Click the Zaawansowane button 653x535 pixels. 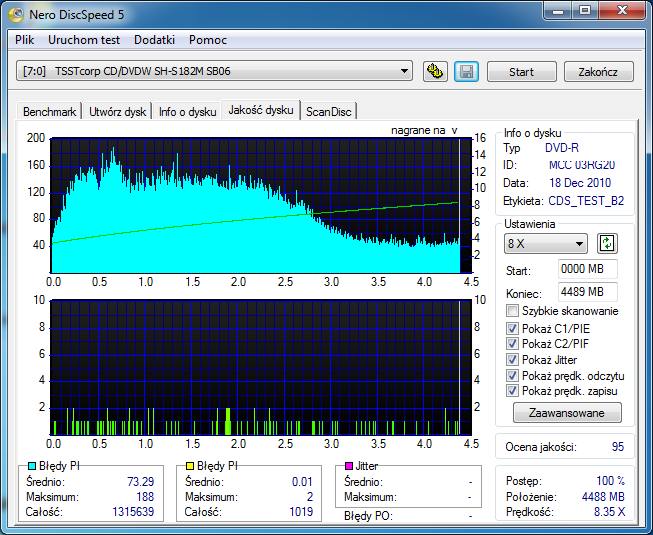coord(567,413)
